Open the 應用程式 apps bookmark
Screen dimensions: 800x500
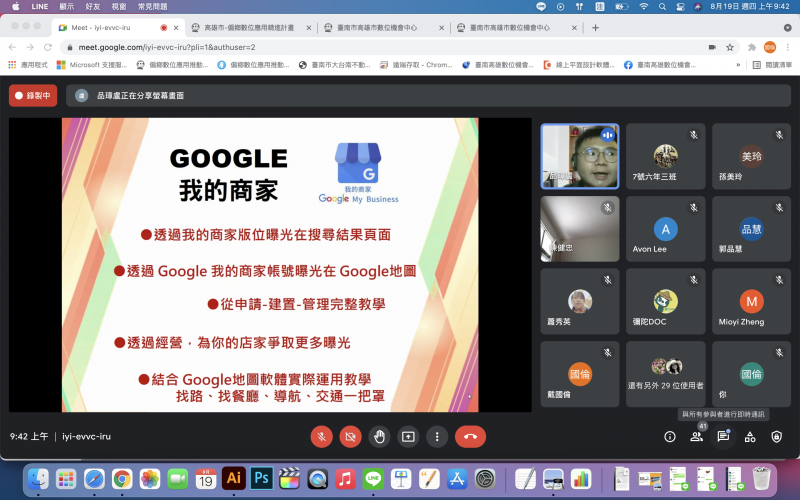[28, 65]
